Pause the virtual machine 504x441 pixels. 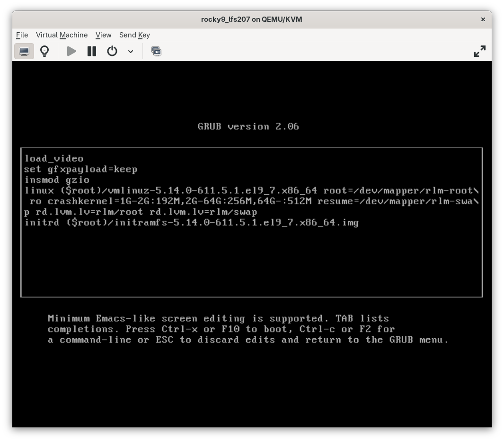pos(91,51)
